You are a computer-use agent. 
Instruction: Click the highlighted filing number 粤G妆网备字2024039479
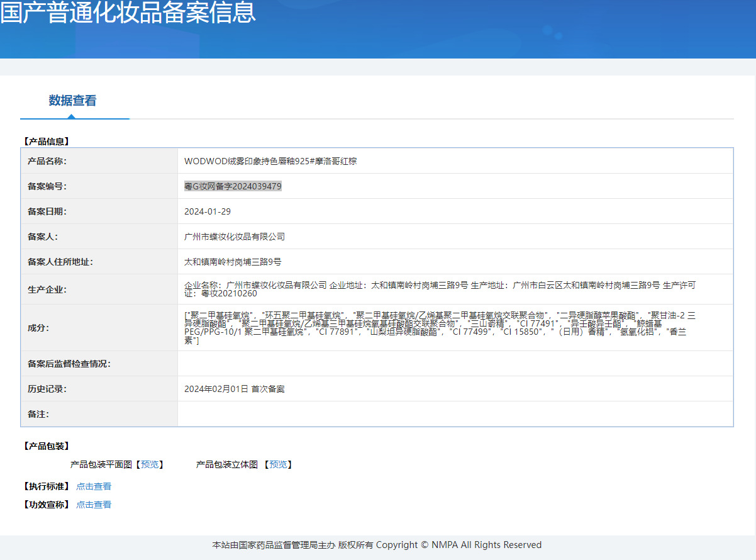233,186
